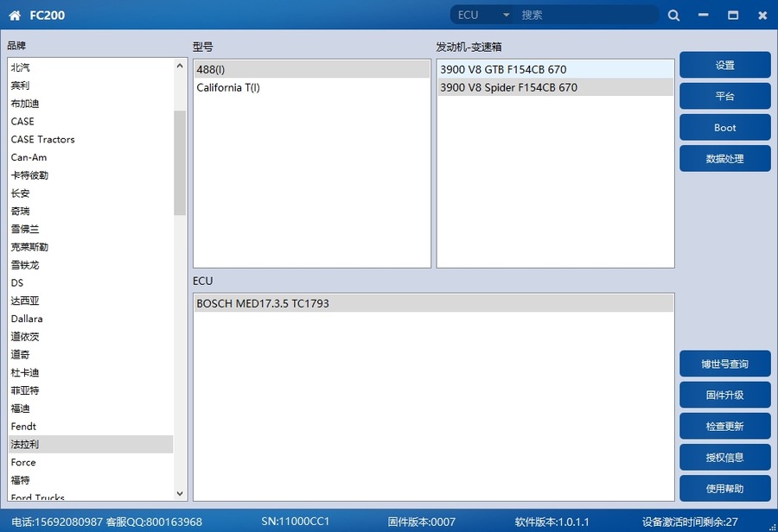Select brand 道奇
778x532 pixels.
tap(91, 354)
